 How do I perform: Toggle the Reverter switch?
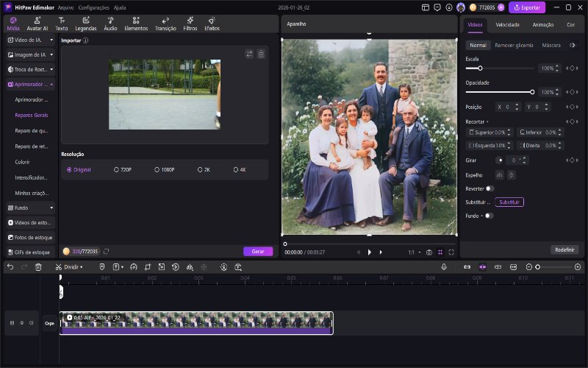[490, 188]
